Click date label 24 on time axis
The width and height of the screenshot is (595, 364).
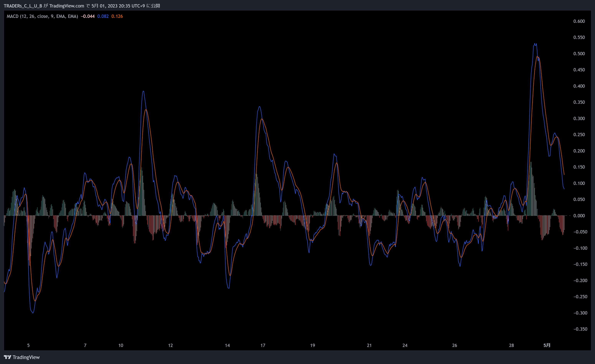click(405, 345)
